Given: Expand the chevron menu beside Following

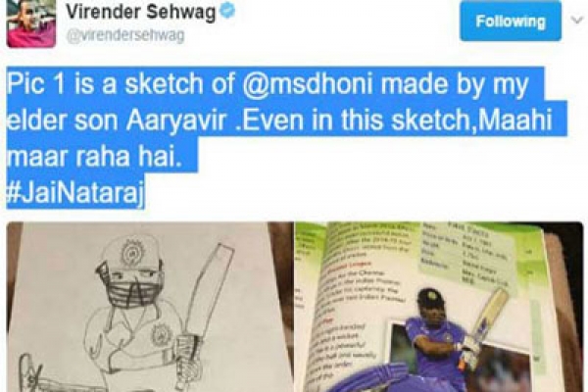Looking at the screenshot, I should (578, 20).
